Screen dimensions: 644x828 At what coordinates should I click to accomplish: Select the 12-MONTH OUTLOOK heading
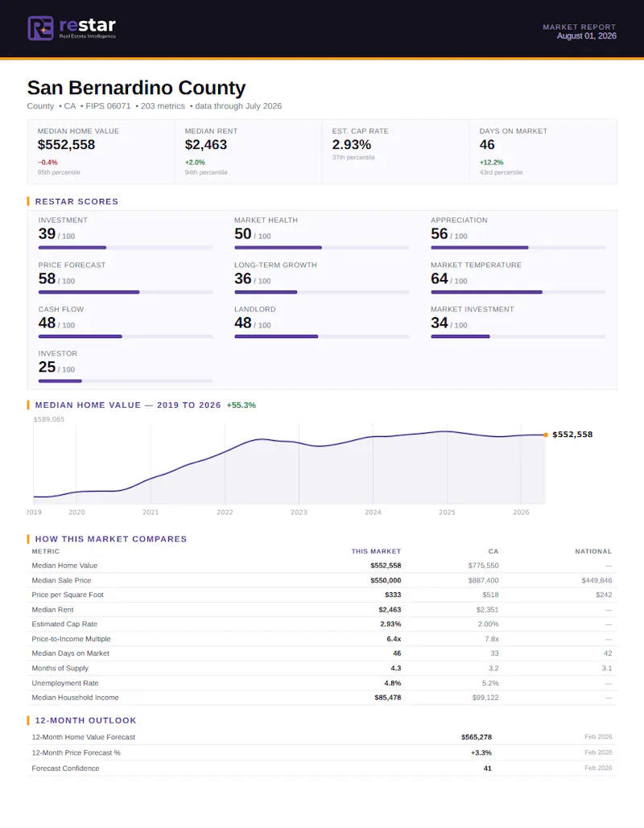85,720
